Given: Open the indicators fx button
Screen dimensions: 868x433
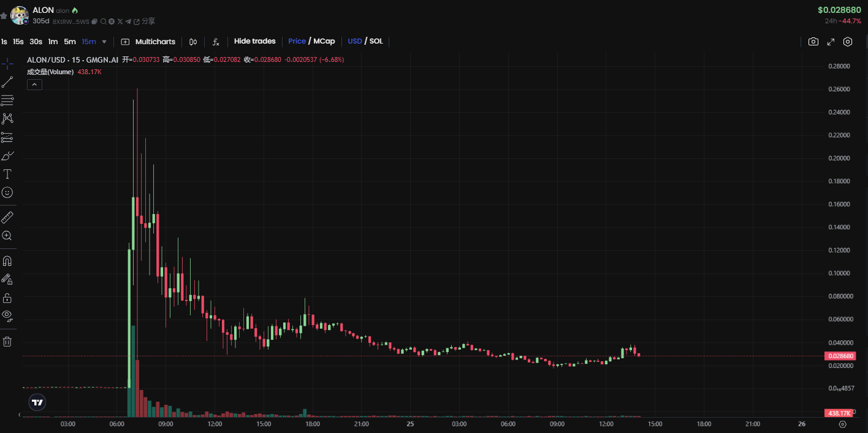Looking at the screenshot, I should pos(216,42).
